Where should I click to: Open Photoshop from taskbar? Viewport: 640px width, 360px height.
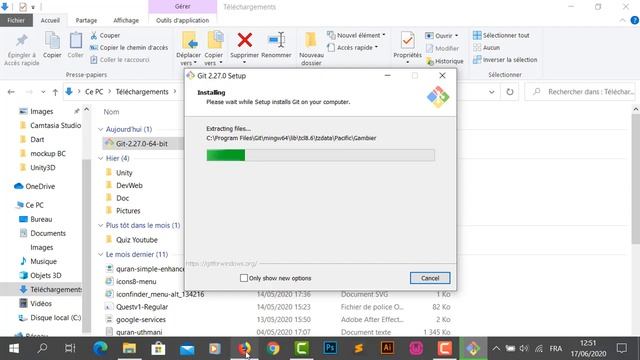pos(330,348)
